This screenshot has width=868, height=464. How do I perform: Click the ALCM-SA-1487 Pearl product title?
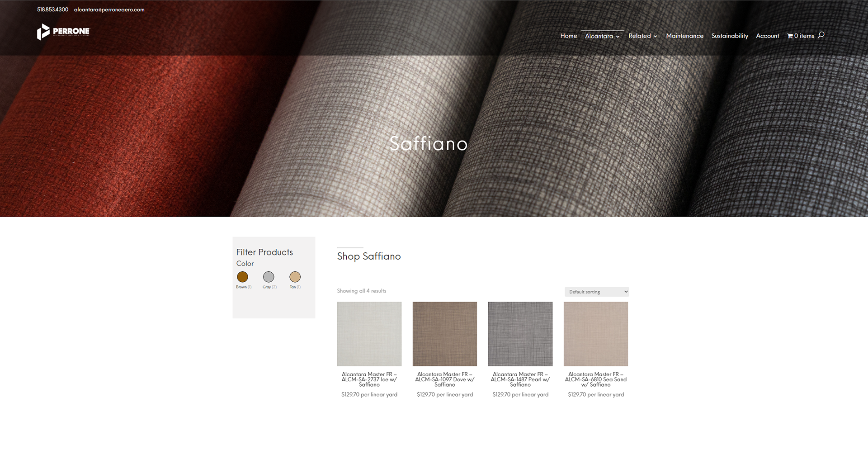tap(520, 379)
